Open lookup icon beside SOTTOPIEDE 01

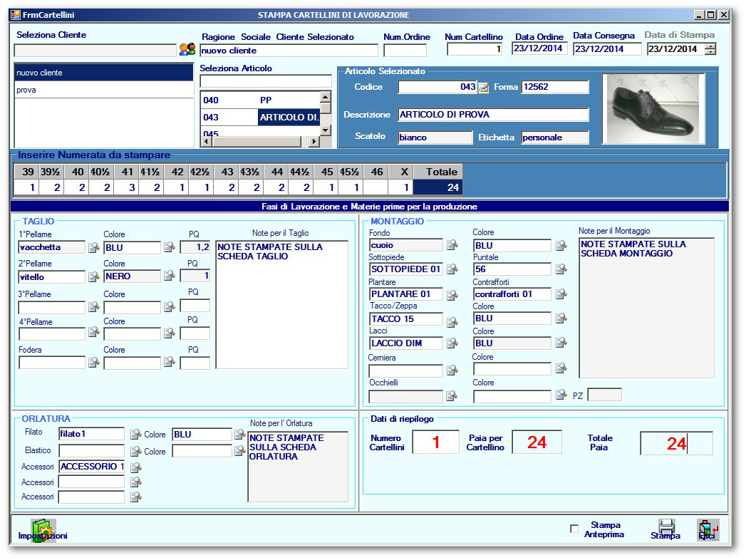pos(453,269)
